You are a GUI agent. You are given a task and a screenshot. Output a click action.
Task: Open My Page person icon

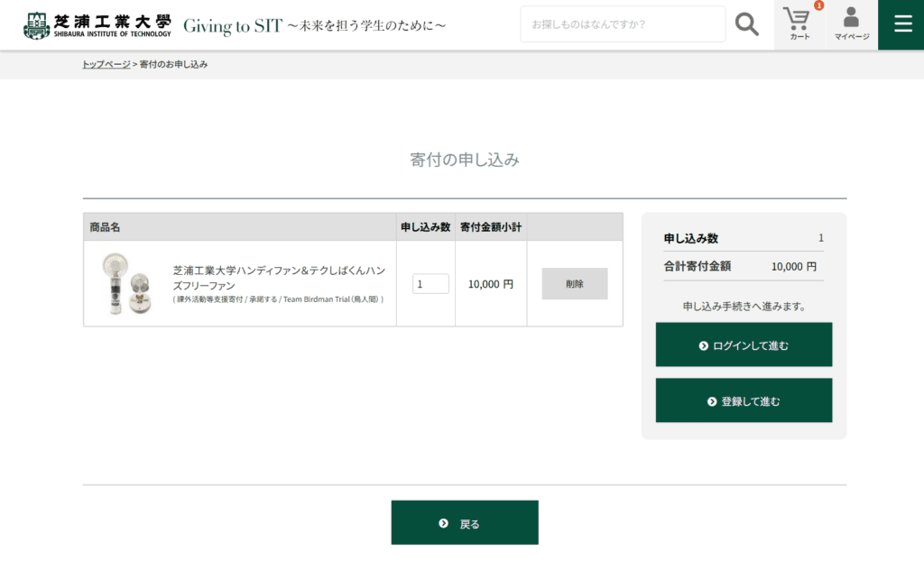tap(852, 24)
